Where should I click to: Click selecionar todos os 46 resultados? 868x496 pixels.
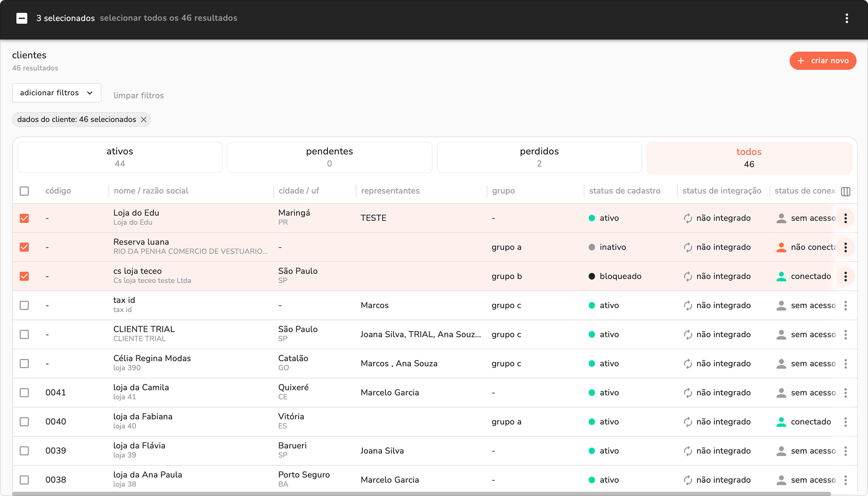pos(168,18)
